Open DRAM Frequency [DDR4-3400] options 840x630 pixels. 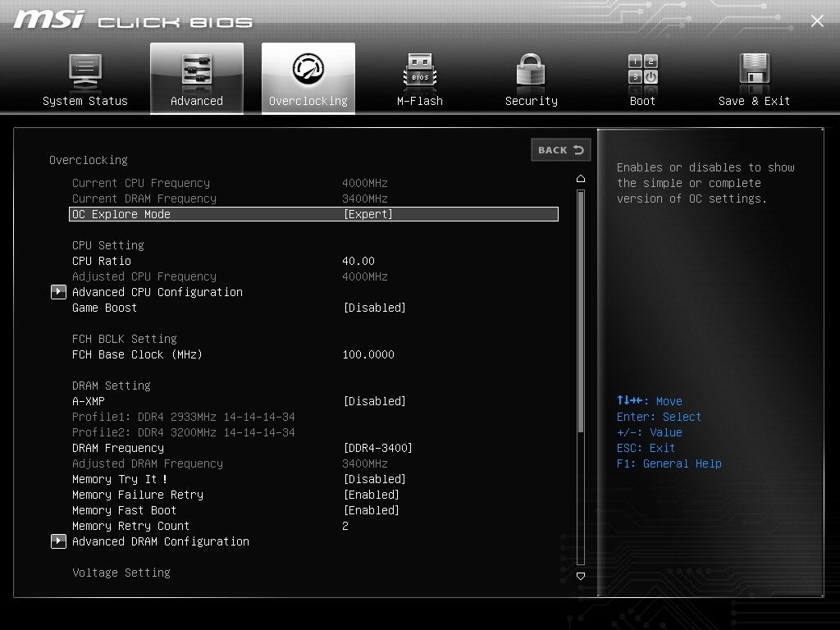(377, 448)
